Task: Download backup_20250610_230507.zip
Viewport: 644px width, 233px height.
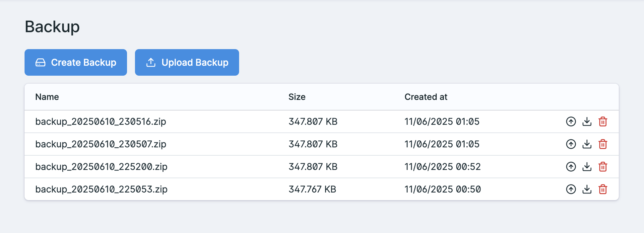Action: pos(587,144)
